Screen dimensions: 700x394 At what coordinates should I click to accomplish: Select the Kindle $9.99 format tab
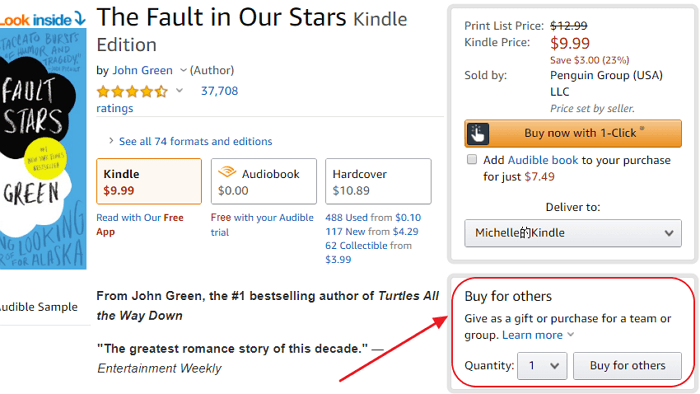point(149,182)
